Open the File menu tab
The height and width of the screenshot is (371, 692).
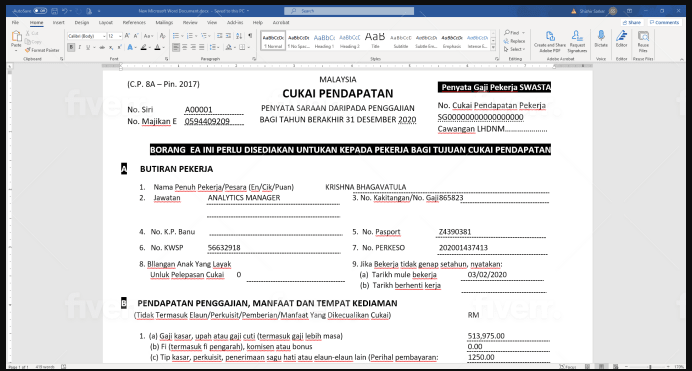click(x=15, y=22)
